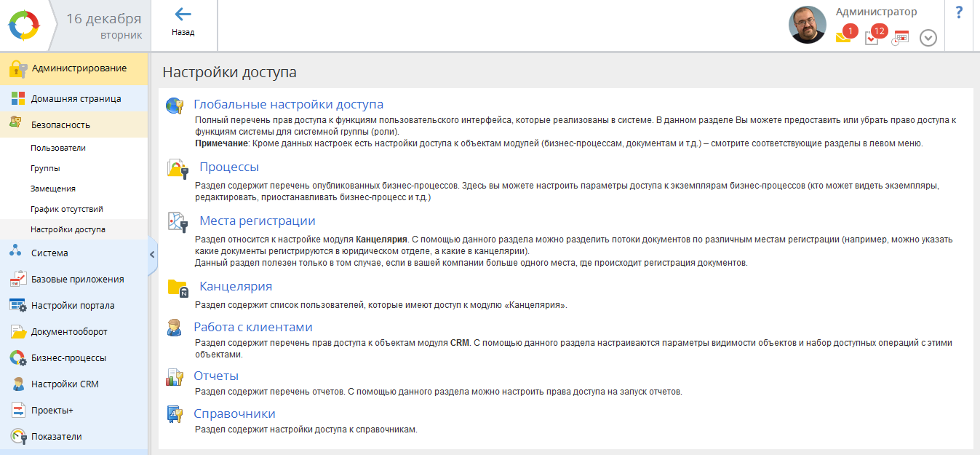
Task: Click the Места регистрации icon
Action: point(178,221)
